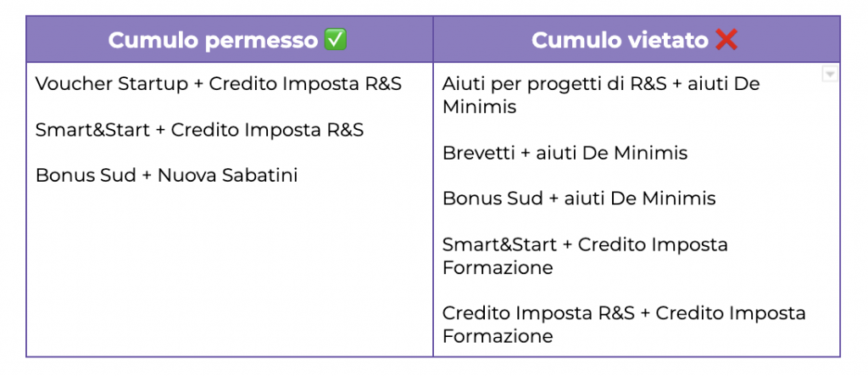Click the purple header background on left
The width and height of the screenshot is (868, 376).
tap(66, 39)
